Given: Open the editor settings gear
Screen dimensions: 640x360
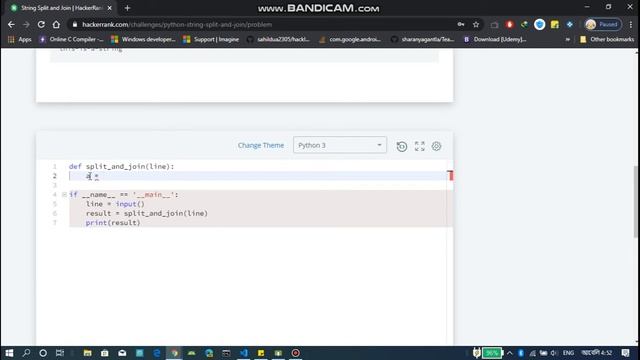Looking at the screenshot, I should (x=436, y=146).
